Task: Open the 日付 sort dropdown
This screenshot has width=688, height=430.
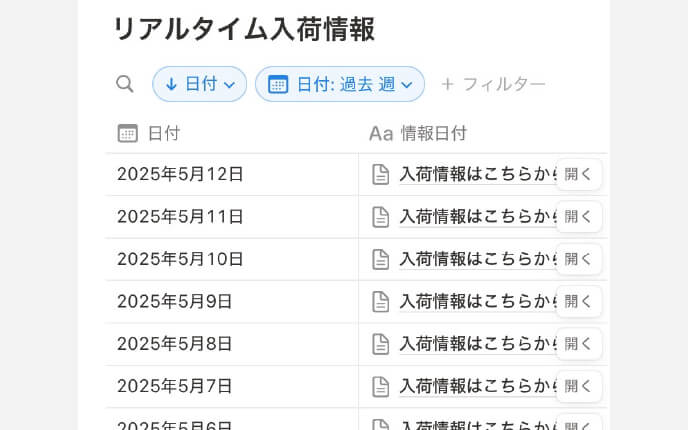Action: click(200, 84)
